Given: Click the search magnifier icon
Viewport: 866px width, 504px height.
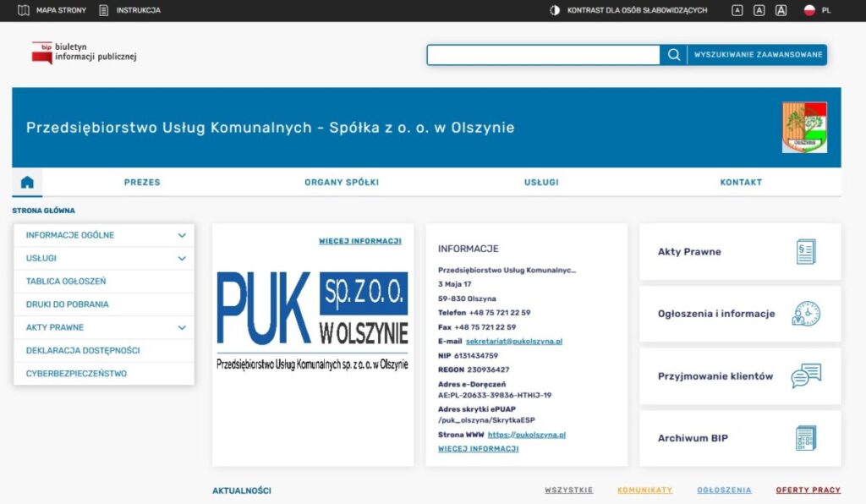Looking at the screenshot, I should pyautogui.click(x=673, y=55).
